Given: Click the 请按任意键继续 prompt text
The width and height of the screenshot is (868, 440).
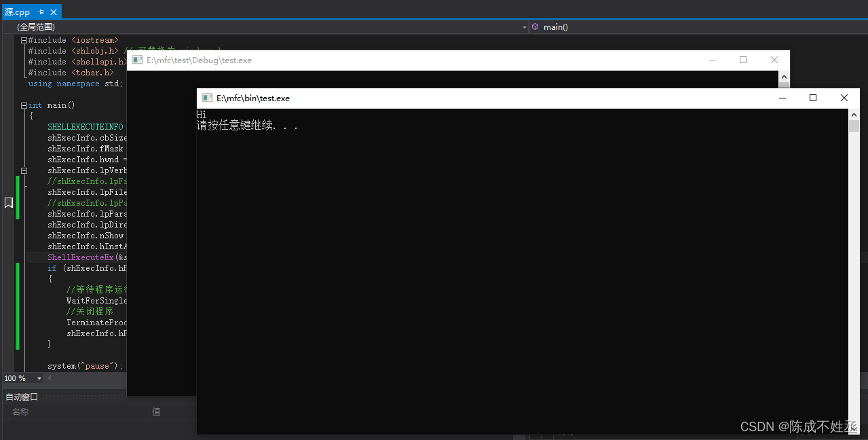Looking at the screenshot, I should (x=248, y=126).
